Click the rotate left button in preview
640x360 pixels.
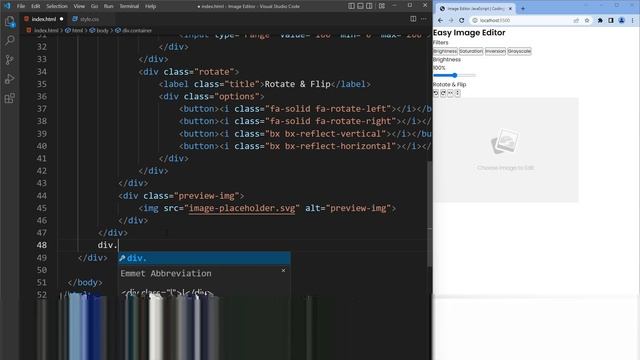click(x=436, y=93)
